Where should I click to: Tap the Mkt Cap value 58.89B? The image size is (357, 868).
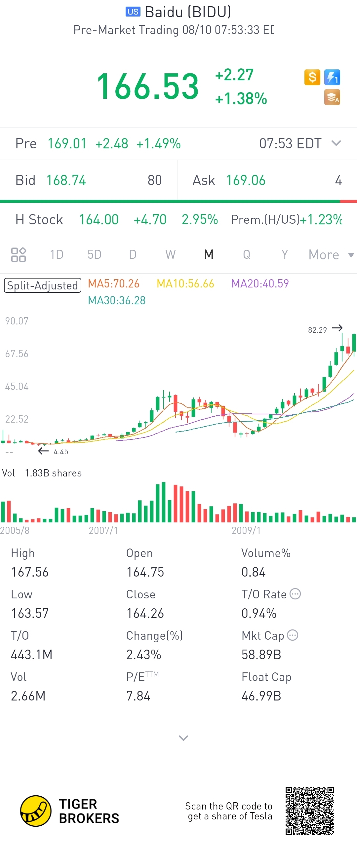(x=261, y=655)
